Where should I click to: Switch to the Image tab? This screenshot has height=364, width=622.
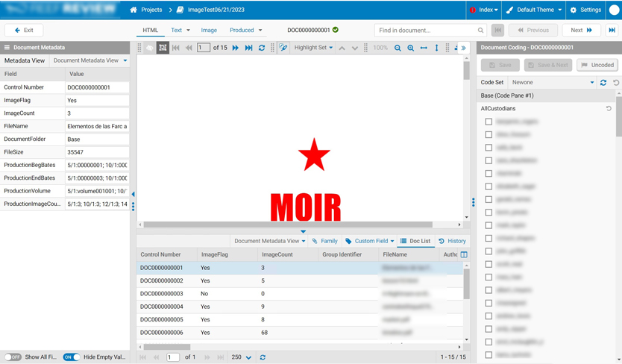click(209, 31)
